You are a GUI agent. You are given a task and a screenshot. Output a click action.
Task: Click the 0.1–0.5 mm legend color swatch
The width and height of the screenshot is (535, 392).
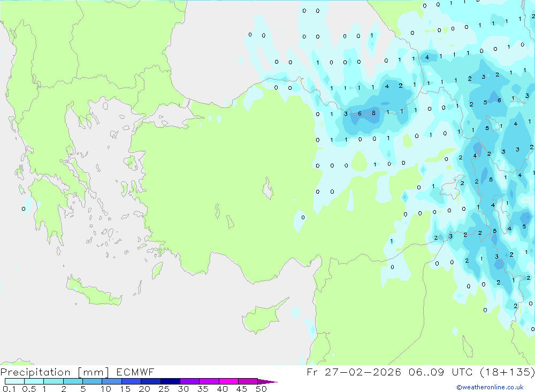point(14,381)
